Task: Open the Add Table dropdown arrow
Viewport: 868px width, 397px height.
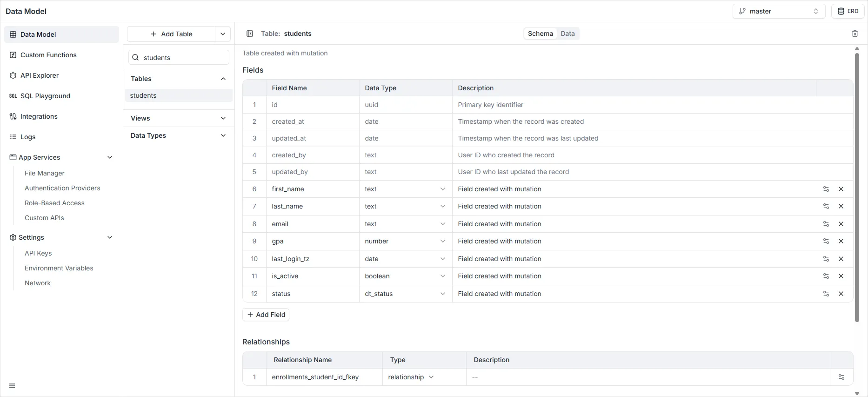Action: coord(223,34)
